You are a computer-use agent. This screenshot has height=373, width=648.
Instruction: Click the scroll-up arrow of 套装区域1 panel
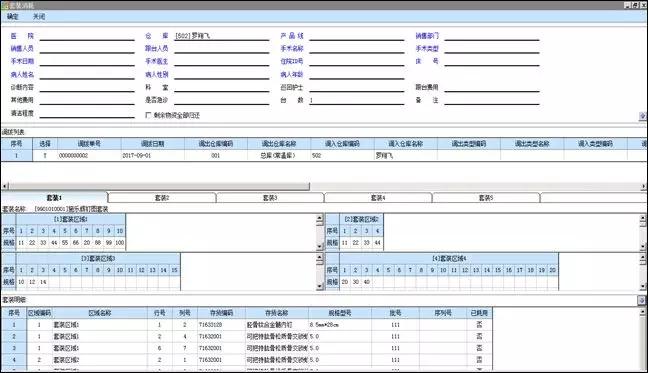(x=319, y=218)
